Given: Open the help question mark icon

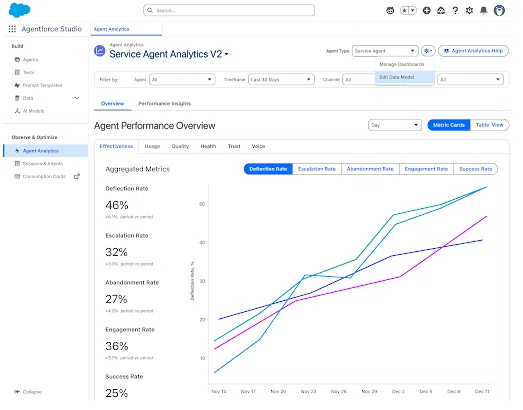Looking at the screenshot, I should coord(455,11).
